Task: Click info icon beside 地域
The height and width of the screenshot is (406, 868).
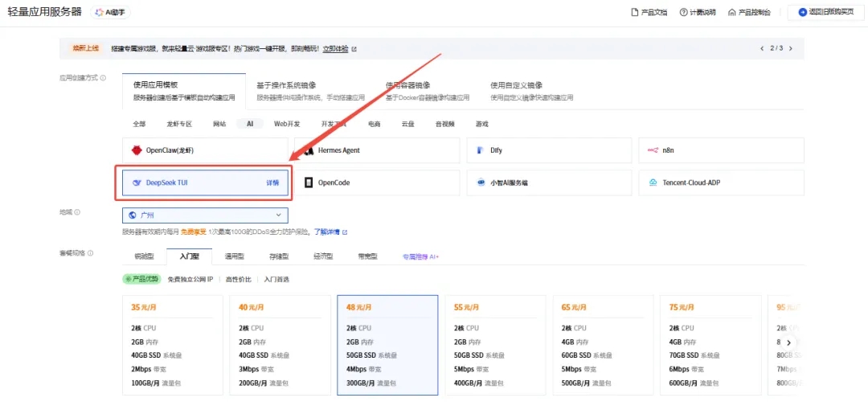Action: [77, 212]
